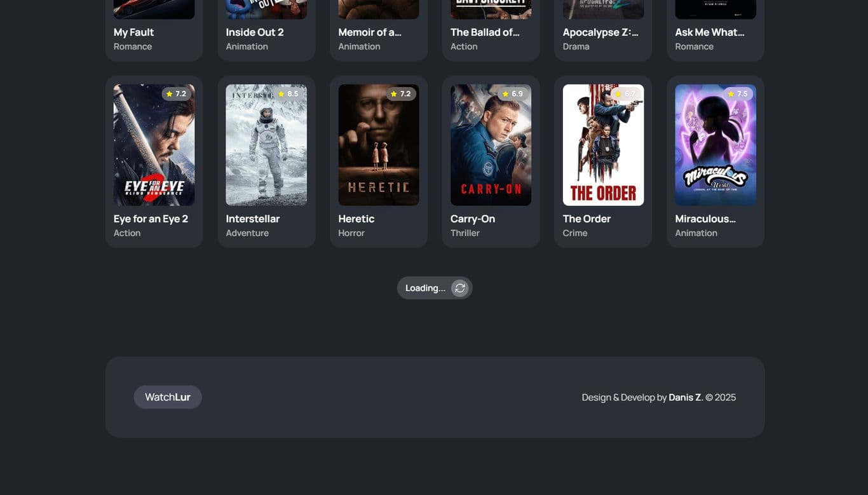The width and height of the screenshot is (868, 495).
Task: Click the Thriller genre label
Action: (465, 233)
